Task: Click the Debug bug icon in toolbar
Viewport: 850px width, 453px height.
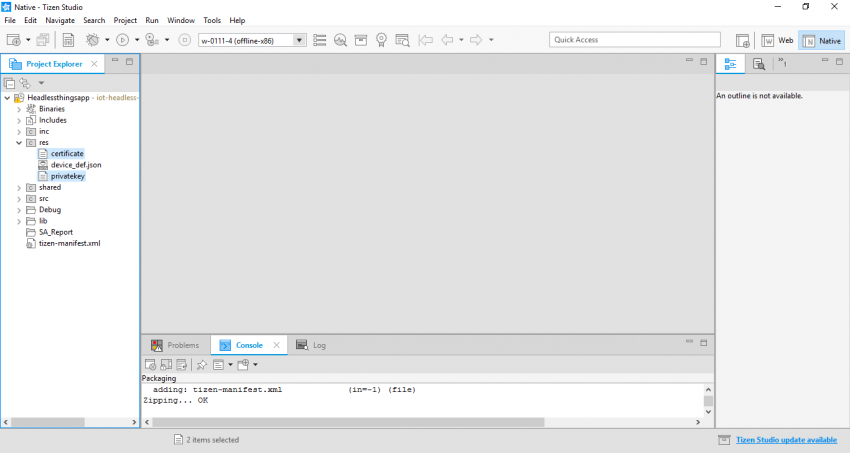Action: [93, 40]
